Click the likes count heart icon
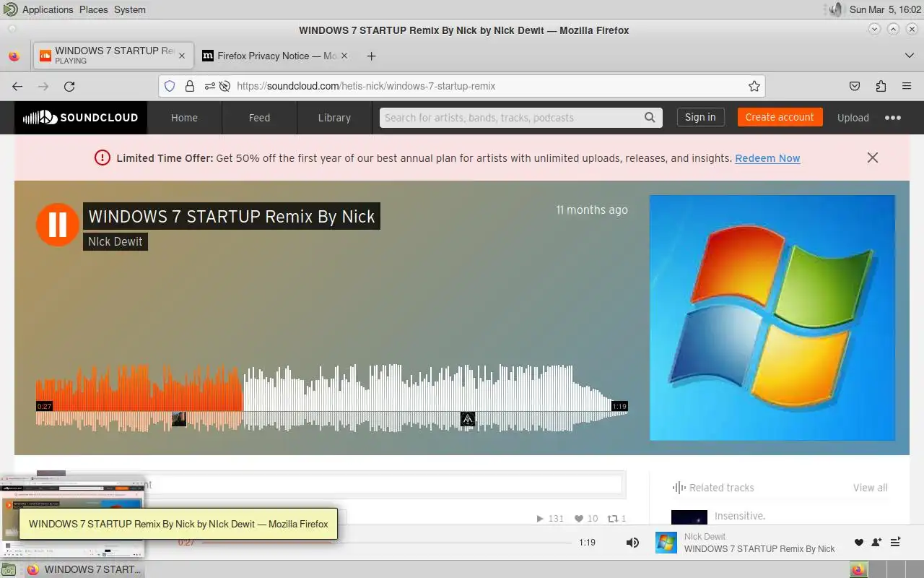Image resolution: width=924 pixels, height=578 pixels. [x=579, y=518]
